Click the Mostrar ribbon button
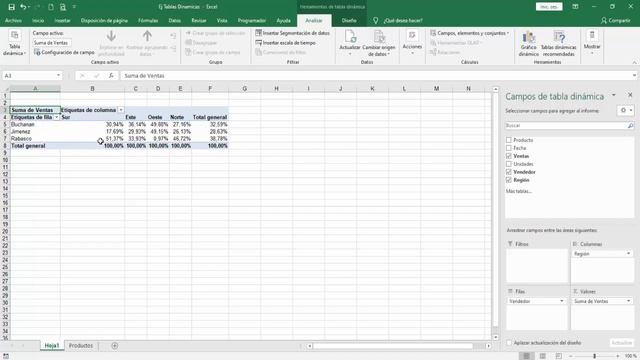Screen dimensions: 640x360 (x=592, y=41)
